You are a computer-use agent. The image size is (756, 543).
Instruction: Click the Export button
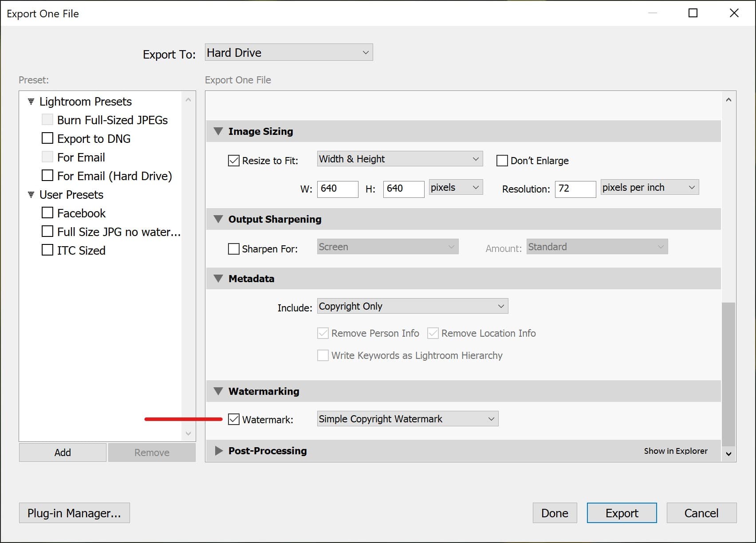coord(622,513)
